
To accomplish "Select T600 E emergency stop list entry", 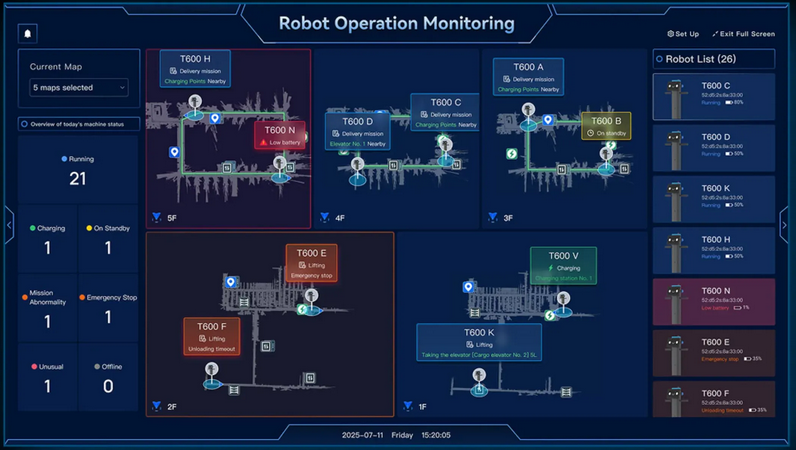I will click(713, 354).
